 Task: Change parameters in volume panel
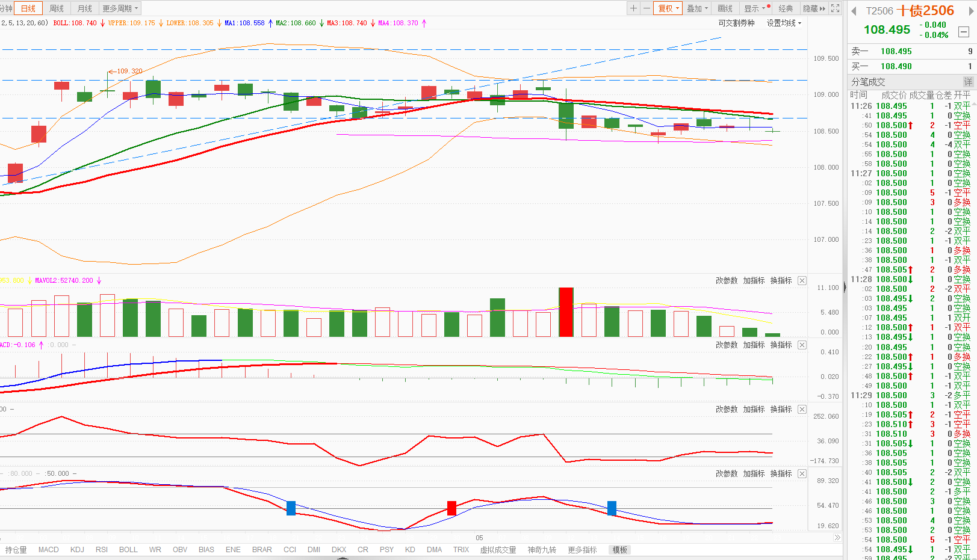tap(727, 281)
